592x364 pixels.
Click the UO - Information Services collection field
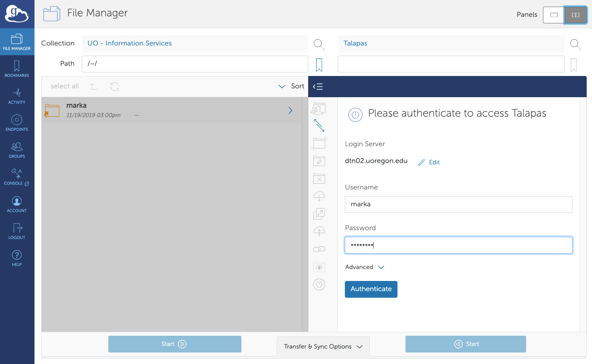point(195,43)
